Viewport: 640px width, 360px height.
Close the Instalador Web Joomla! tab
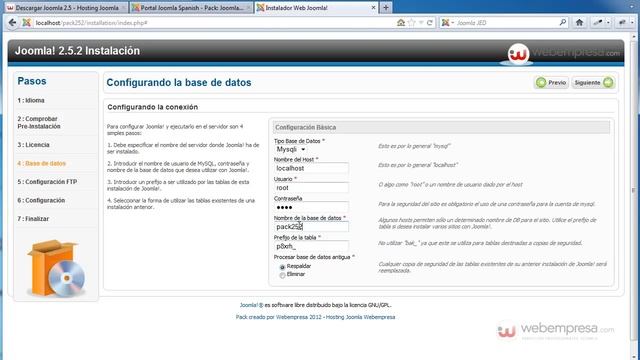[373, 8]
